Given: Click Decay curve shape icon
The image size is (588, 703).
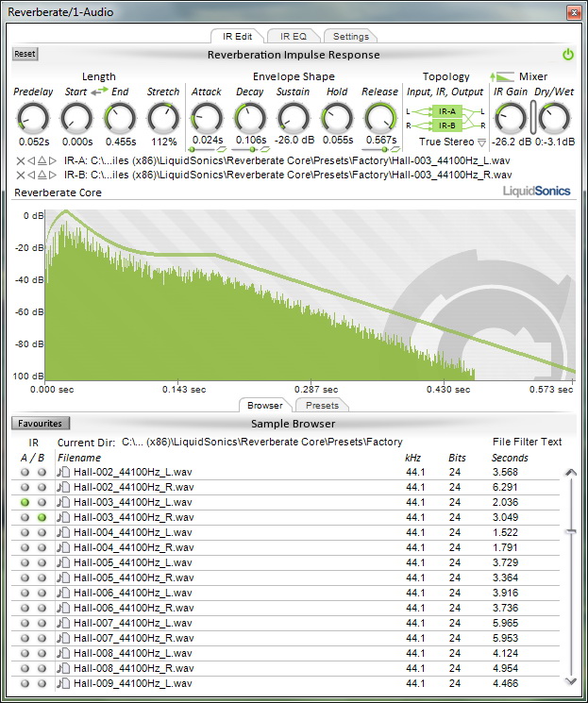Looking at the screenshot, I should pos(265,149).
